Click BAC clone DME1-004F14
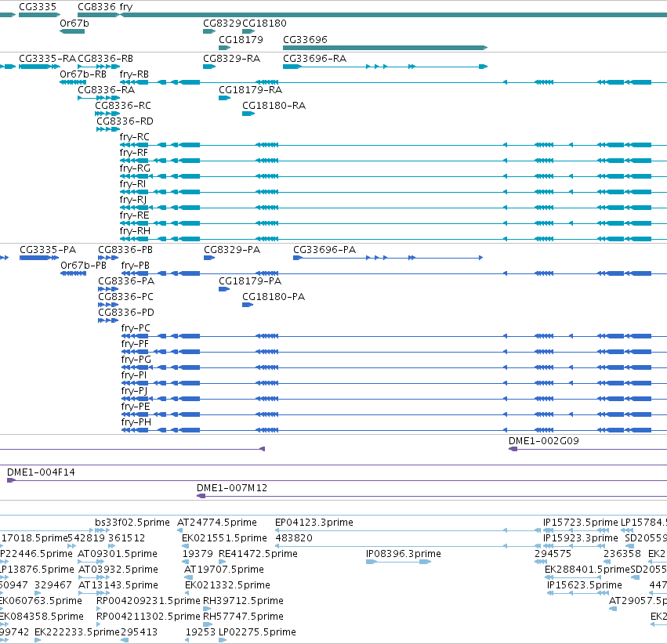The width and height of the screenshot is (667, 644). click(x=42, y=472)
